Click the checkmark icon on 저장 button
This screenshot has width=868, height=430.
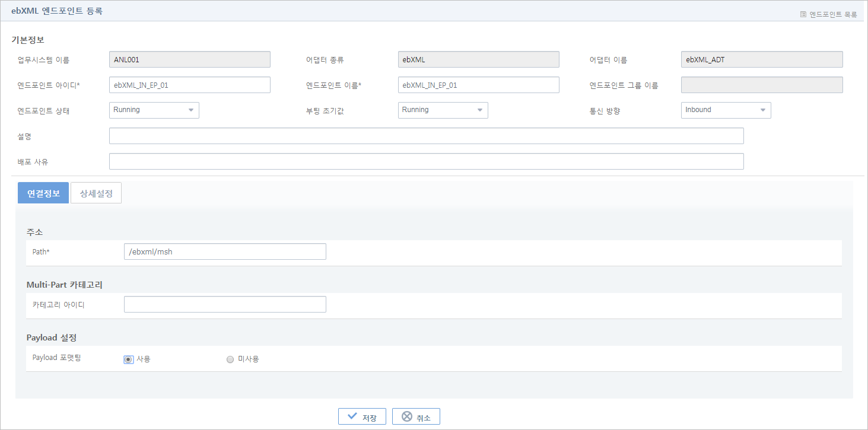[x=352, y=416]
